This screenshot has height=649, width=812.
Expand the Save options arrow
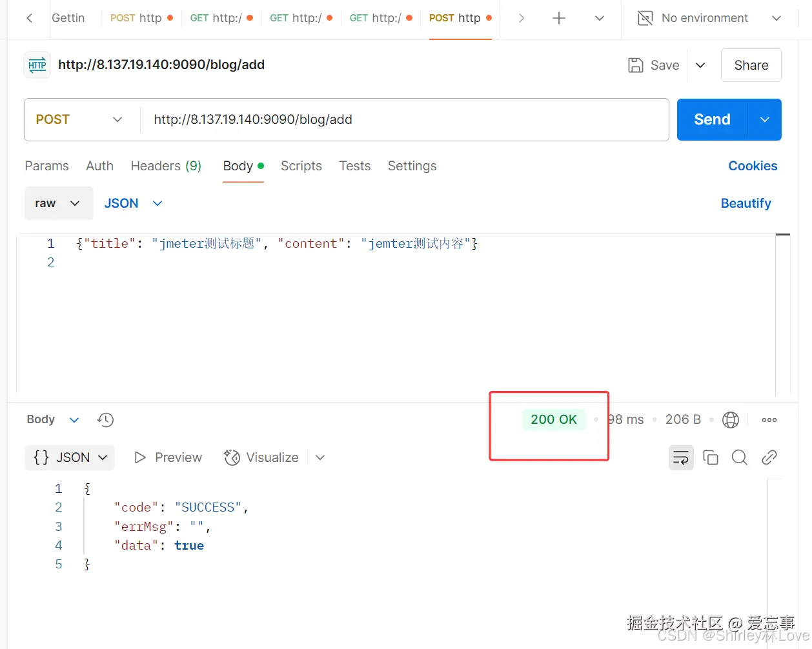click(700, 65)
